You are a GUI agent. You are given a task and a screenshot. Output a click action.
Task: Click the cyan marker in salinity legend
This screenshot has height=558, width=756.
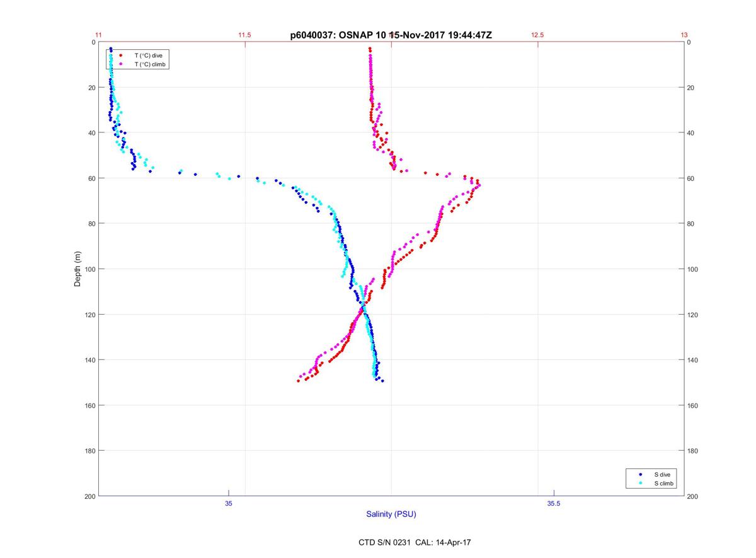(x=640, y=483)
